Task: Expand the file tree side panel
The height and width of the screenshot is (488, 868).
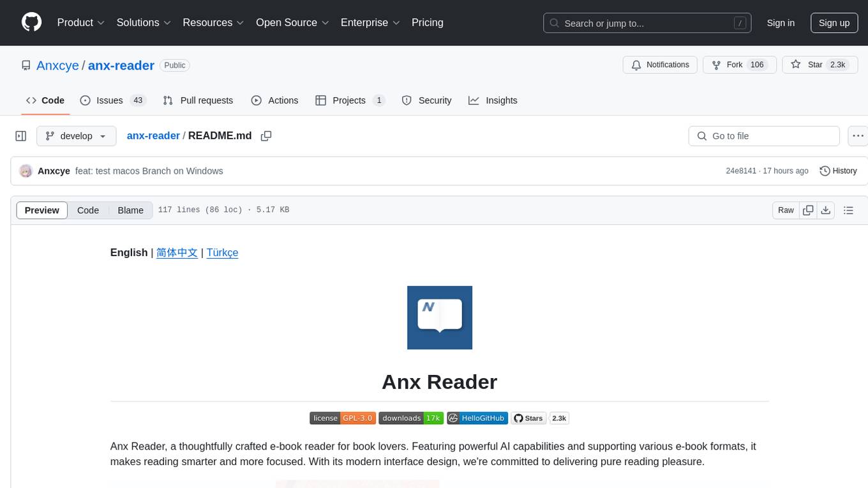Action: coord(21,136)
